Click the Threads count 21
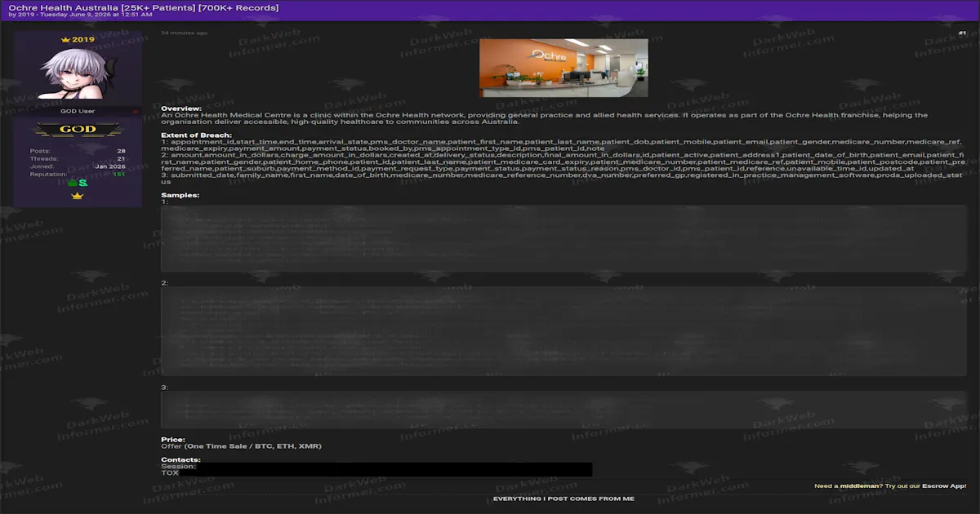The image size is (980, 514). click(x=121, y=158)
